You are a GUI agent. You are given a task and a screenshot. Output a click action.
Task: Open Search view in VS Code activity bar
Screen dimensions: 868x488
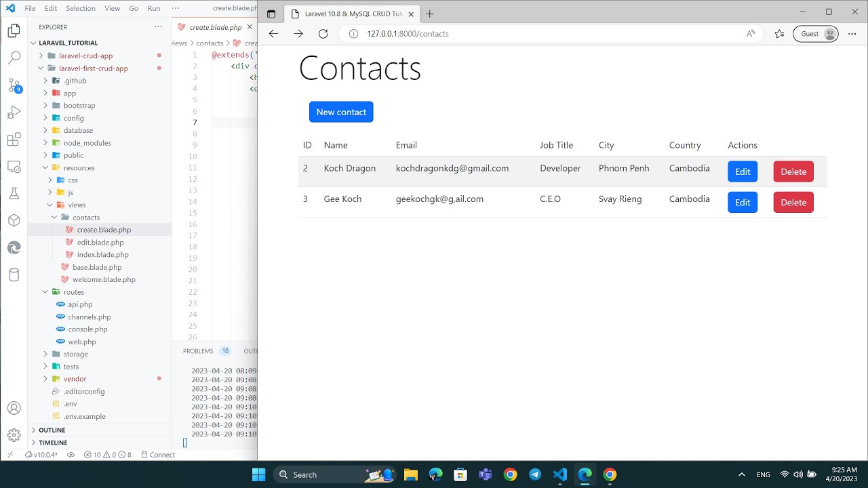pos(14,58)
